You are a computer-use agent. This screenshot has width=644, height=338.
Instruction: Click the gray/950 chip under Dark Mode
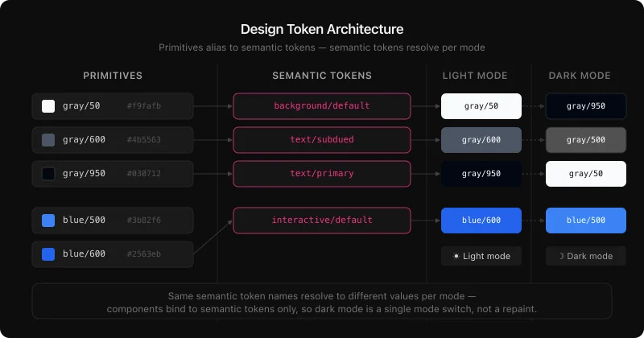(x=586, y=106)
